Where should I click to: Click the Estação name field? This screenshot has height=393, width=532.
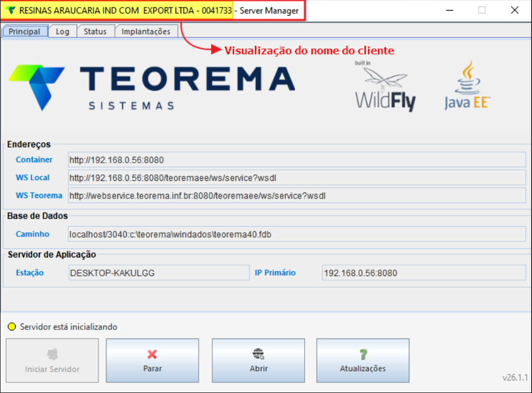pos(158,273)
